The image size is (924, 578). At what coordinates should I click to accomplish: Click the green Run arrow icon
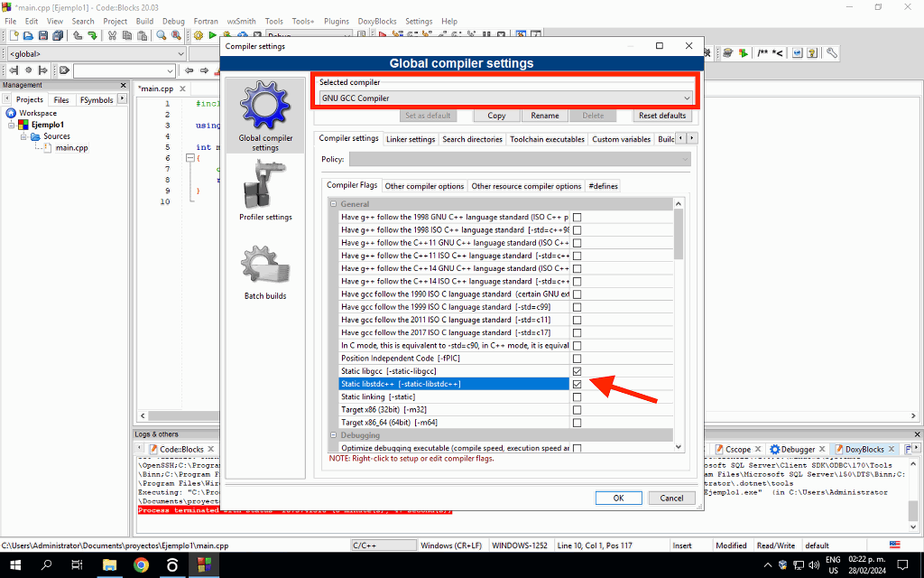[x=213, y=35]
